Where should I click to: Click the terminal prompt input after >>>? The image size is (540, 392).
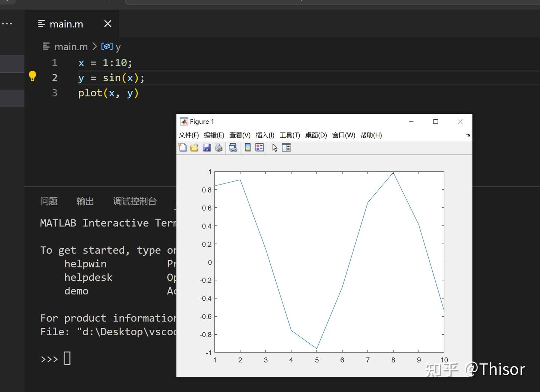click(67, 359)
